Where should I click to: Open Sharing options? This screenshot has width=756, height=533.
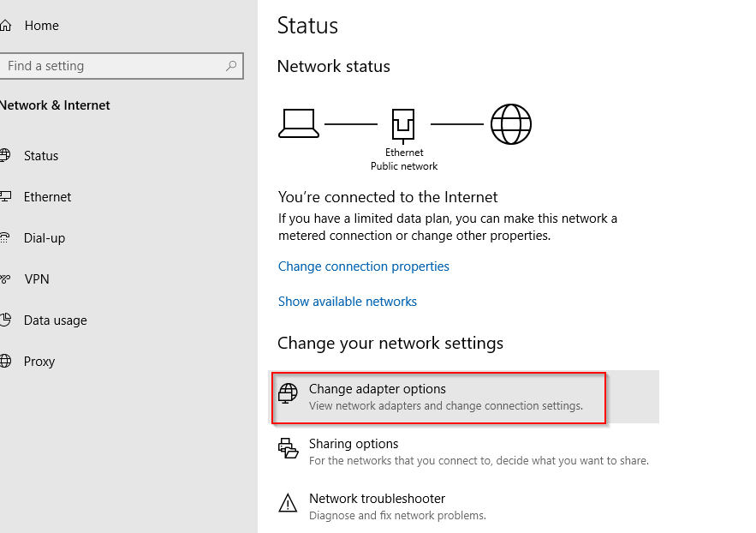coord(354,443)
